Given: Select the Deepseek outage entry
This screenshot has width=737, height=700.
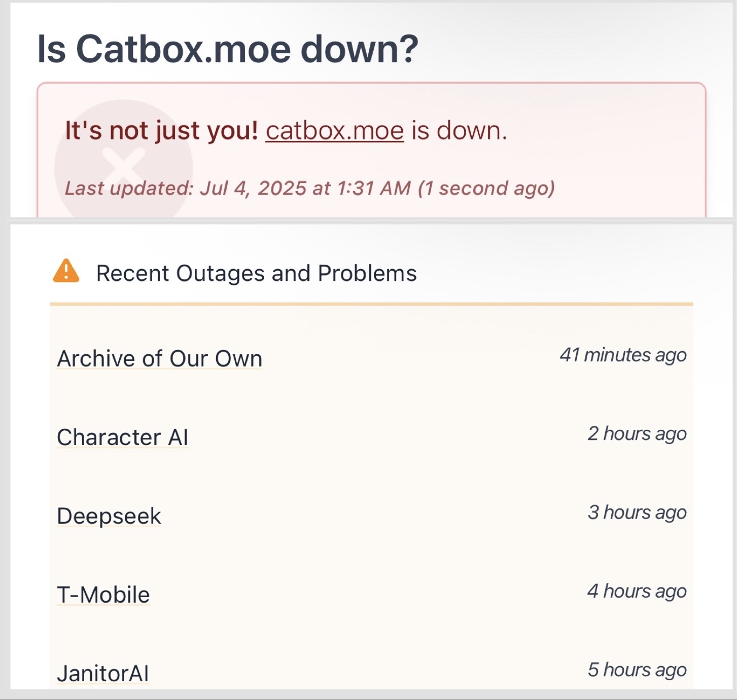Looking at the screenshot, I should pyautogui.click(x=109, y=516).
